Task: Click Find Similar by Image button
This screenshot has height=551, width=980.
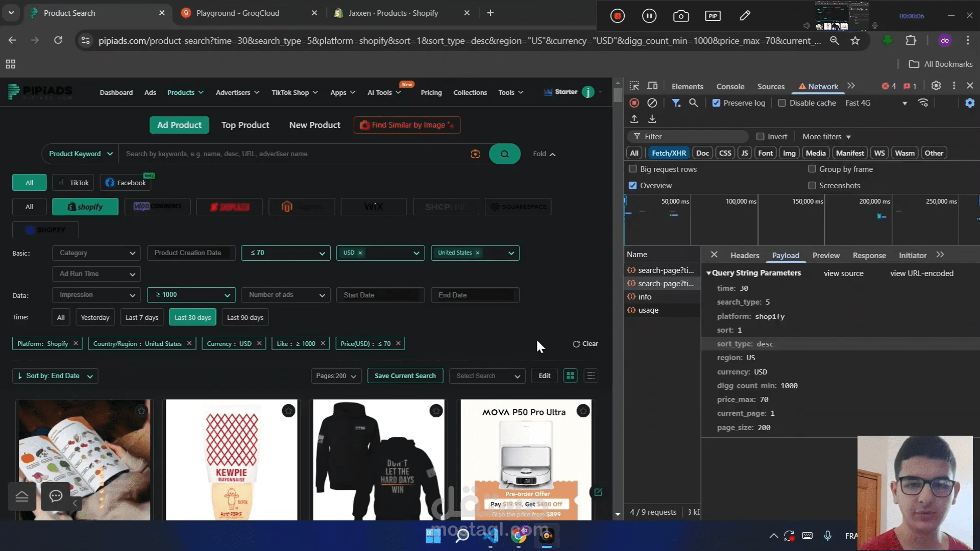Action: coord(407,125)
